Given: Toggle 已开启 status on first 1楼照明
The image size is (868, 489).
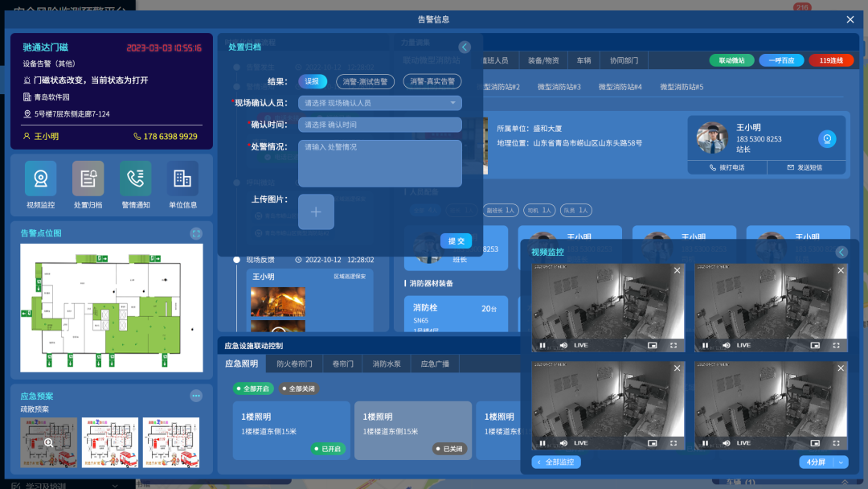Looking at the screenshot, I should coord(328,449).
